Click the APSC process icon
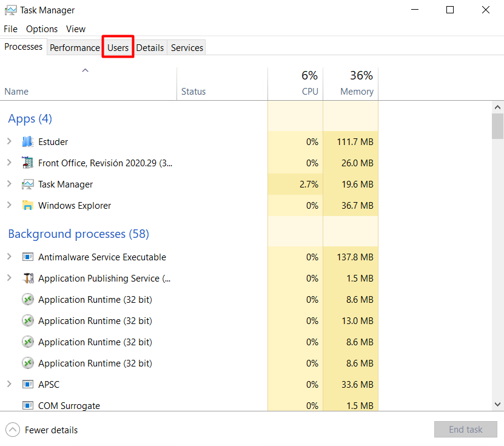This screenshot has height=446, width=504. click(x=28, y=384)
